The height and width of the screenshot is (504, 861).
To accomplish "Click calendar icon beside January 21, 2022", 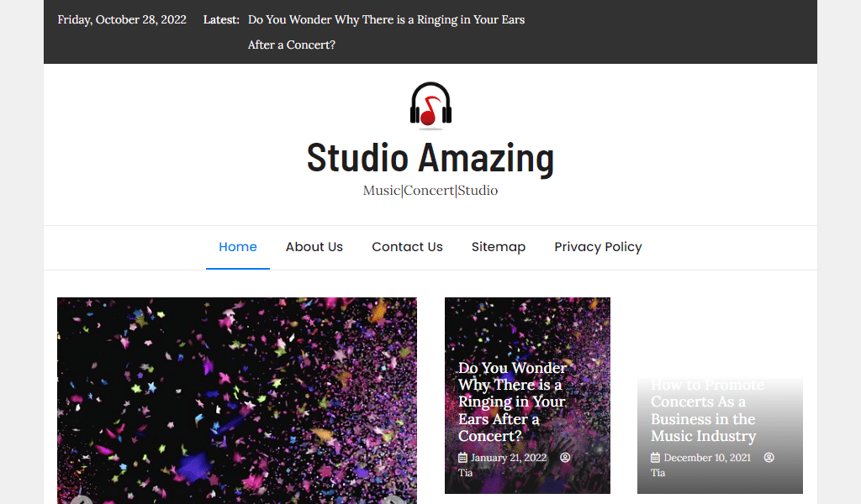I will pyautogui.click(x=463, y=458).
